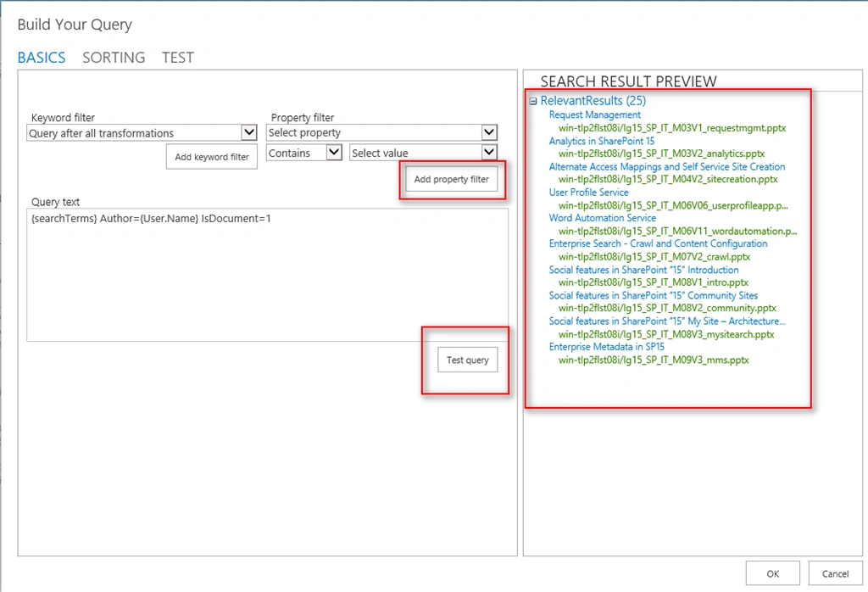Click the M06V11_wordautomation file path
The width and height of the screenshot is (868, 592).
(677, 231)
